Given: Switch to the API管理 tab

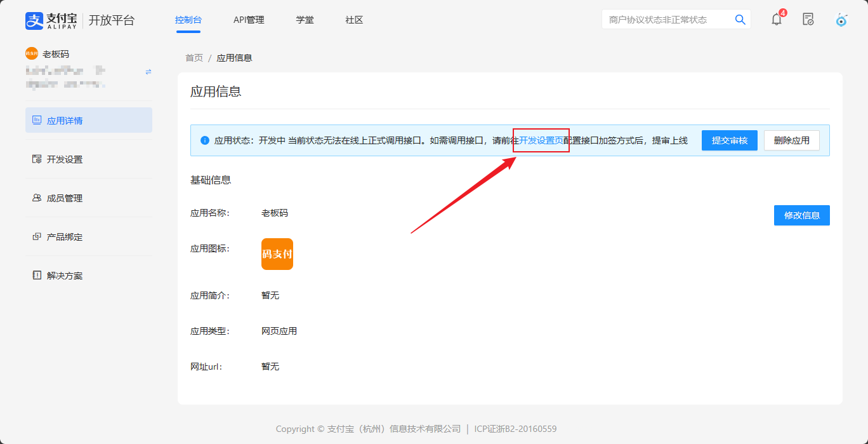Looking at the screenshot, I should coord(249,20).
